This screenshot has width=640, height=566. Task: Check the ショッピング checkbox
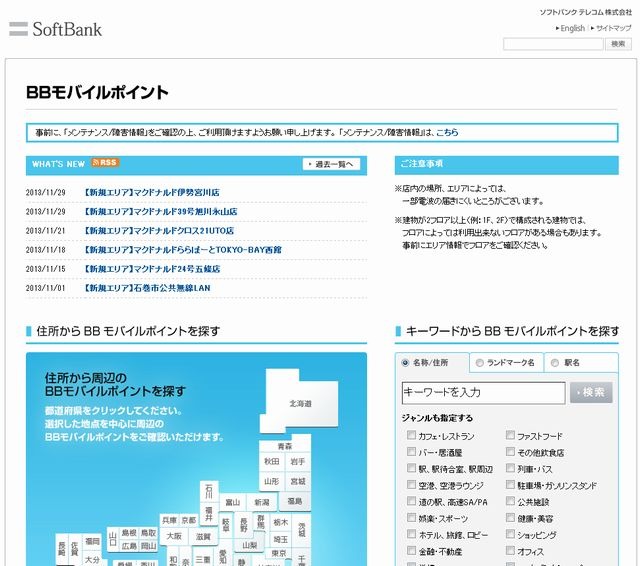pyautogui.click(x=510, y=534)
